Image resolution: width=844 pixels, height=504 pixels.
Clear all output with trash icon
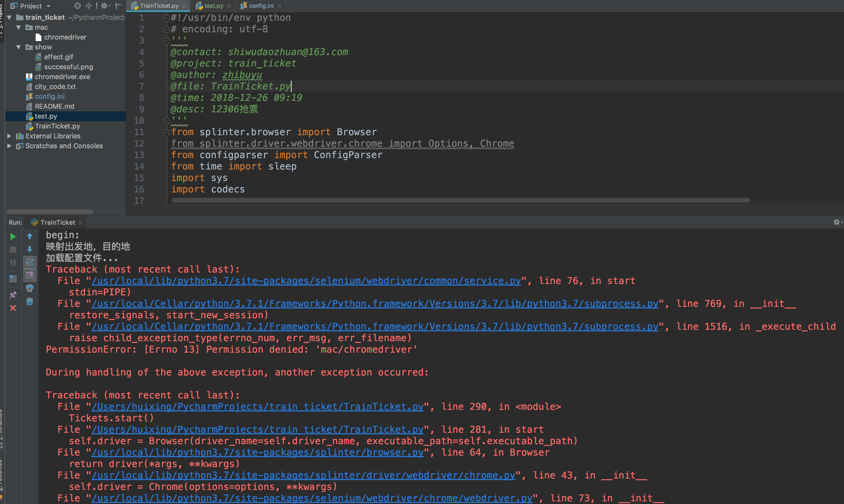coord(30,301)
